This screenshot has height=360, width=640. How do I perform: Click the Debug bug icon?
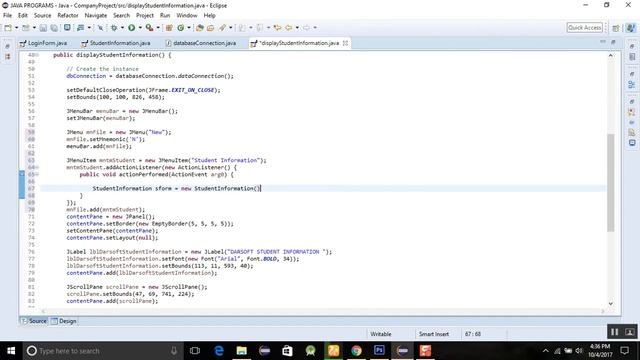coord(113,28)
